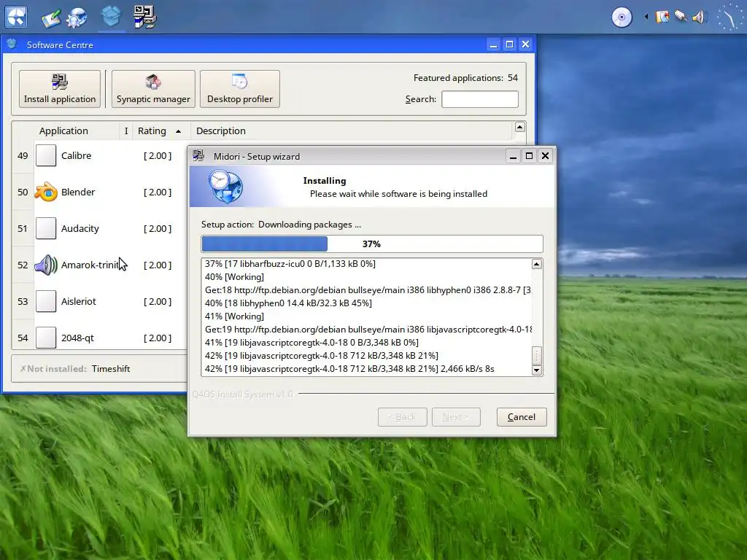Maximize the Software Centre window
Viewport: 747px width, 560px height.
(509, 44)
